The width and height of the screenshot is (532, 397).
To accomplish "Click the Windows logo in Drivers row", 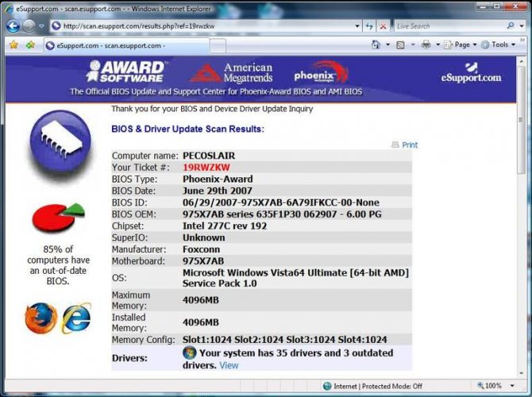I will tap(189, 353).
